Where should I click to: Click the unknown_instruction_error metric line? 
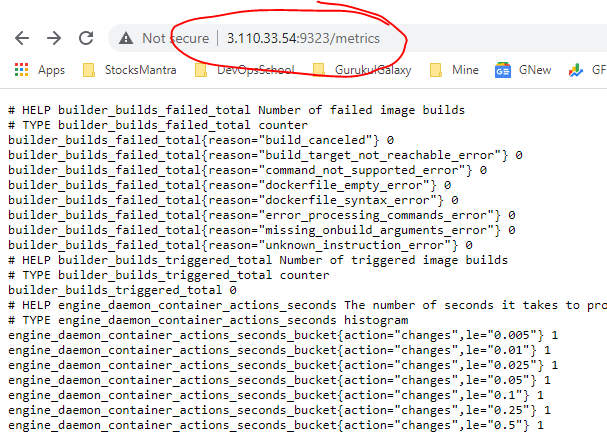point(240,245)
